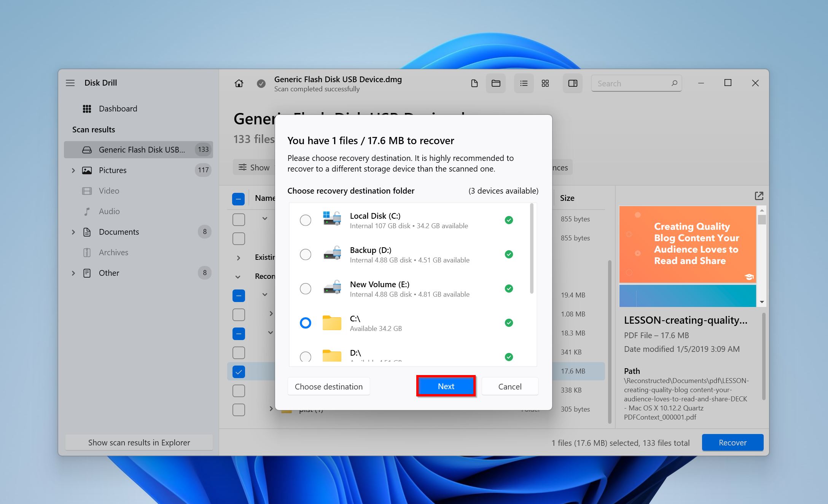This screenshot has height=504, width=828.
Task: Click Next to confirm recovery destination
Action: (x=446, y=386)
